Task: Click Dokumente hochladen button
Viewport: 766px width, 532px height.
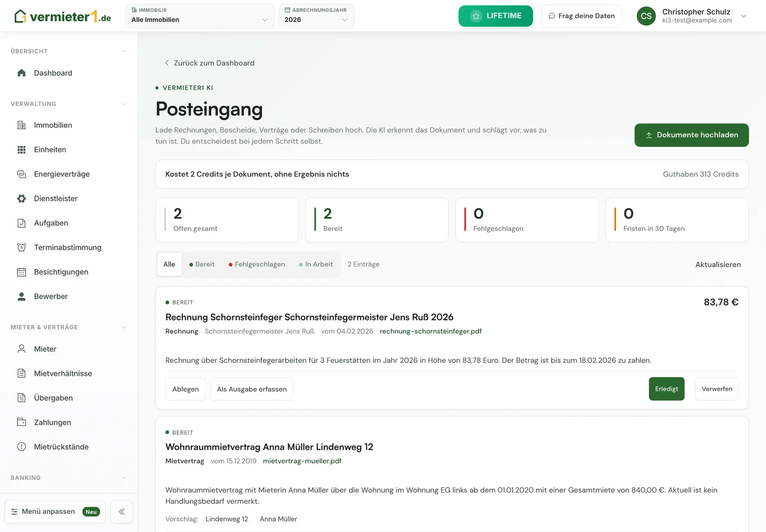Action: tap(692, 135)
